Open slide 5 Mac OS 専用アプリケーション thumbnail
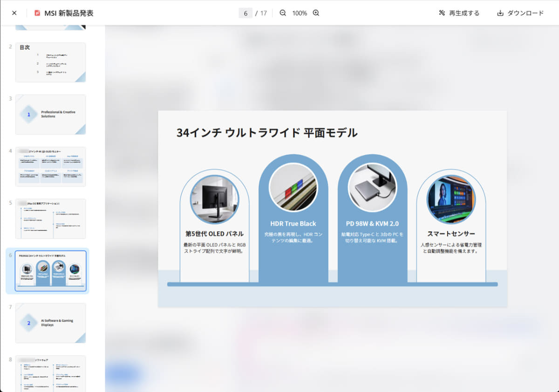Viewport: 559px width, 392px height. [x=50, y=219]
